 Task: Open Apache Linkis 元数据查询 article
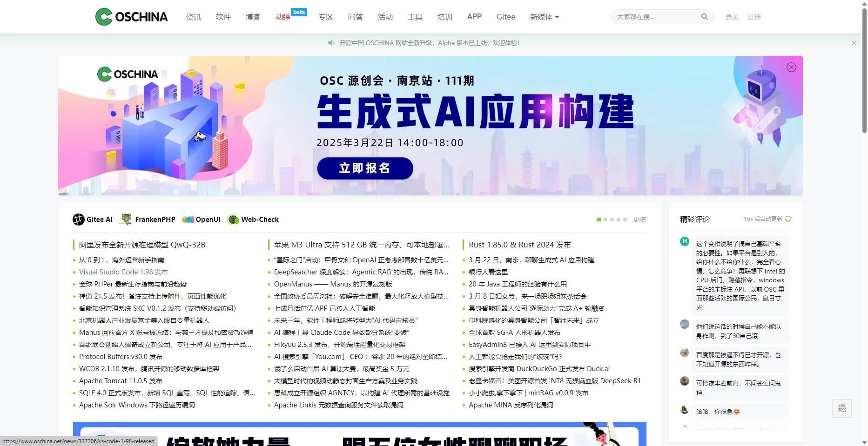(x=338, y=405)
